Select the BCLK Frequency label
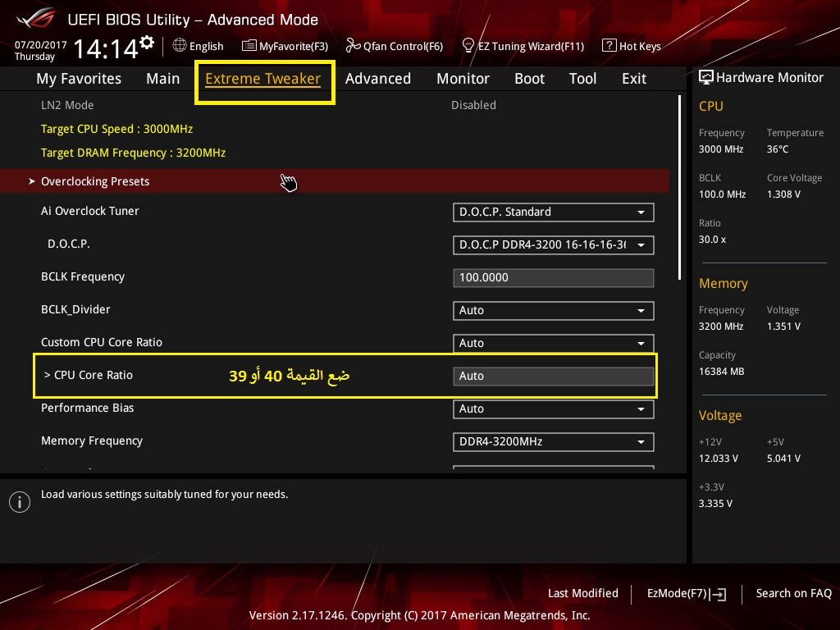 (83, 277)
